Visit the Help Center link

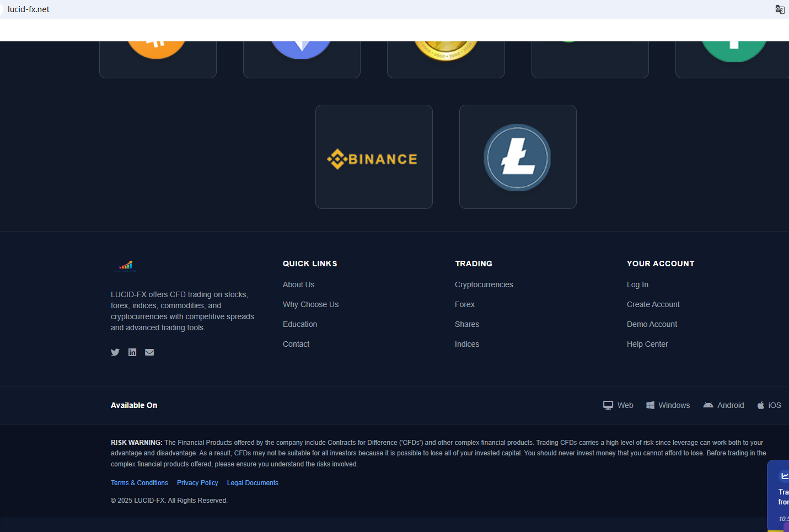coord(648,344)
